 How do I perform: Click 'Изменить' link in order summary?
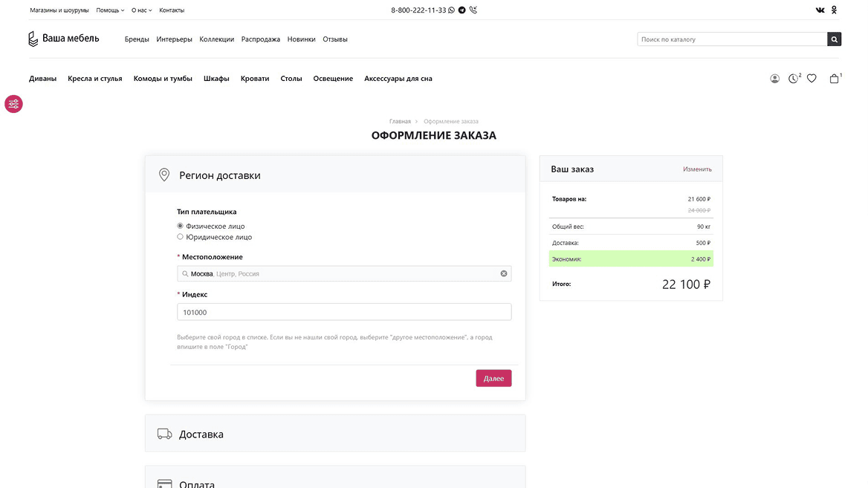pos(697,169)
